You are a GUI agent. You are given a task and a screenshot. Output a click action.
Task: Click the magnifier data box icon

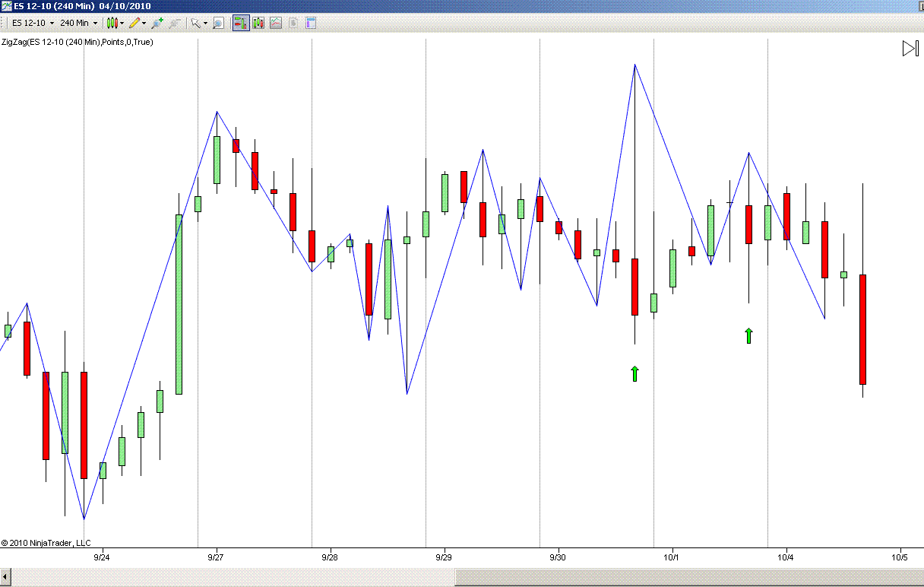pyautogui.click(x=218, y=23)
